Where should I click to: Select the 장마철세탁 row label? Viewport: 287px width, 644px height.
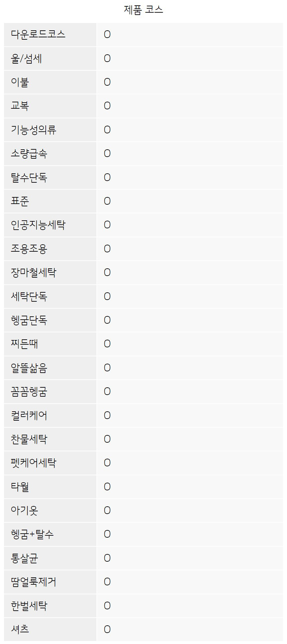[x=34, y=272]
